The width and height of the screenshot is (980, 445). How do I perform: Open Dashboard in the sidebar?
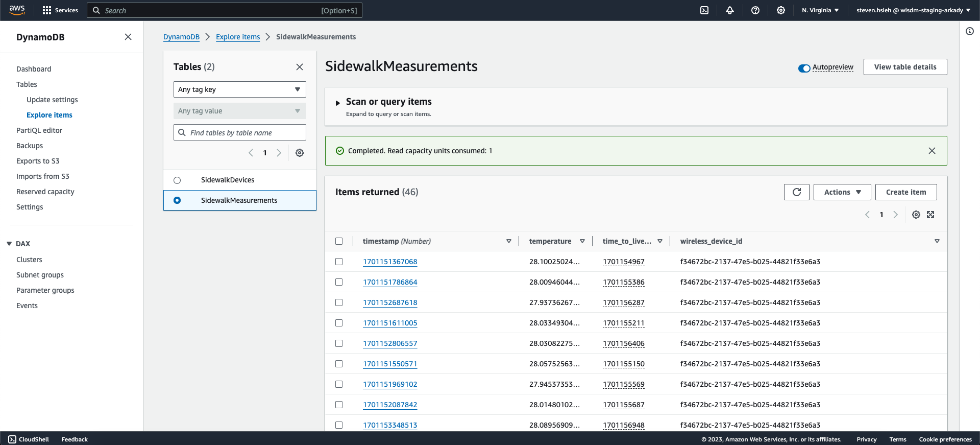(34, 69)
